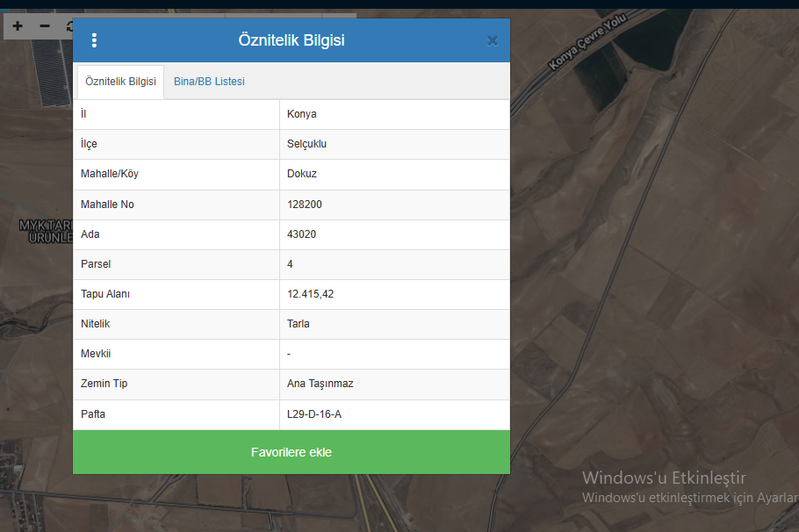
Task: Zoom out the map with minus icon
Action: tap(45, 26)
